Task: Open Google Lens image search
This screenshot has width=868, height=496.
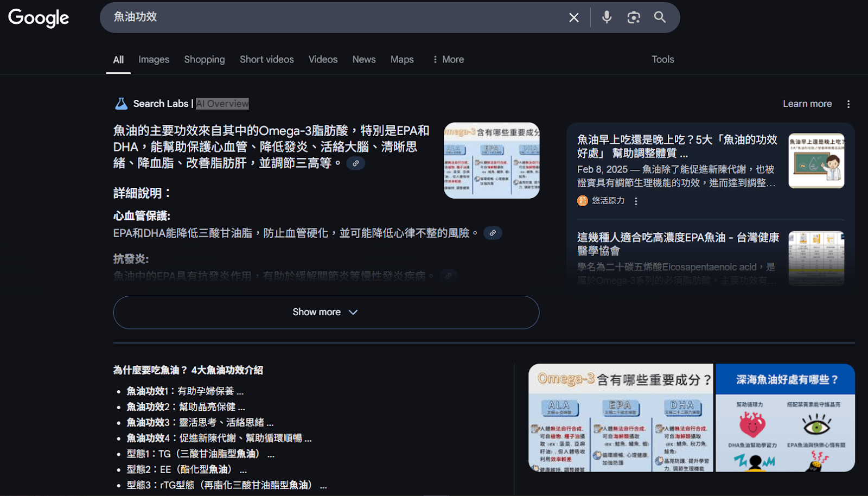Action: (x=633, y=17)
